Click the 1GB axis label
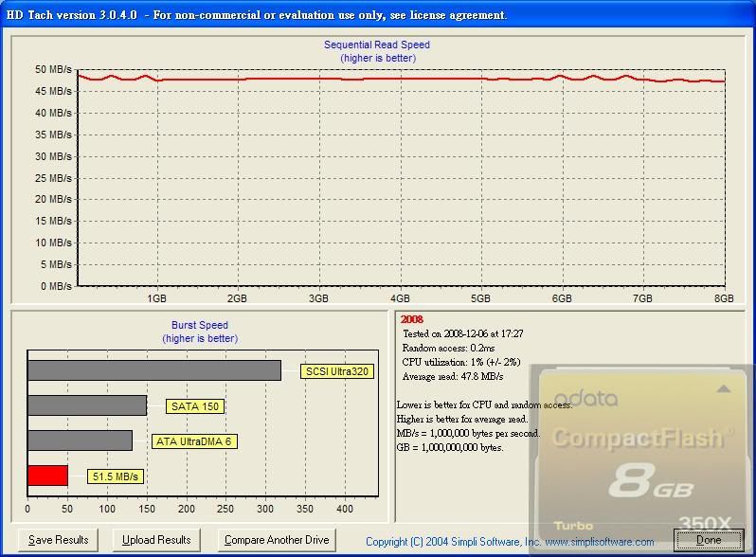Viewport: 756px width, 557px height. coord(156,298)
